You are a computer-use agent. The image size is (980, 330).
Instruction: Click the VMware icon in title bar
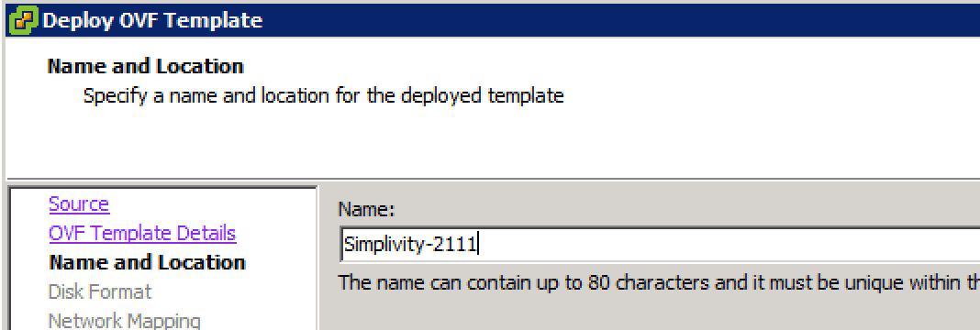[x=24, y=20]
